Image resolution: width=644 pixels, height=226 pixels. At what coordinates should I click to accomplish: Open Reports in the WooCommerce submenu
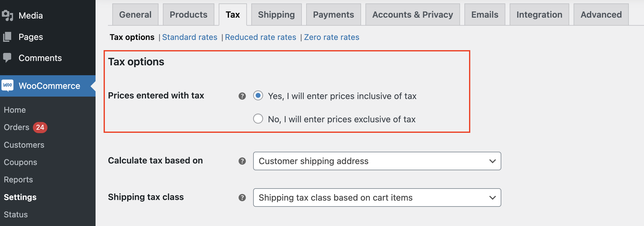tap(18, 180)
